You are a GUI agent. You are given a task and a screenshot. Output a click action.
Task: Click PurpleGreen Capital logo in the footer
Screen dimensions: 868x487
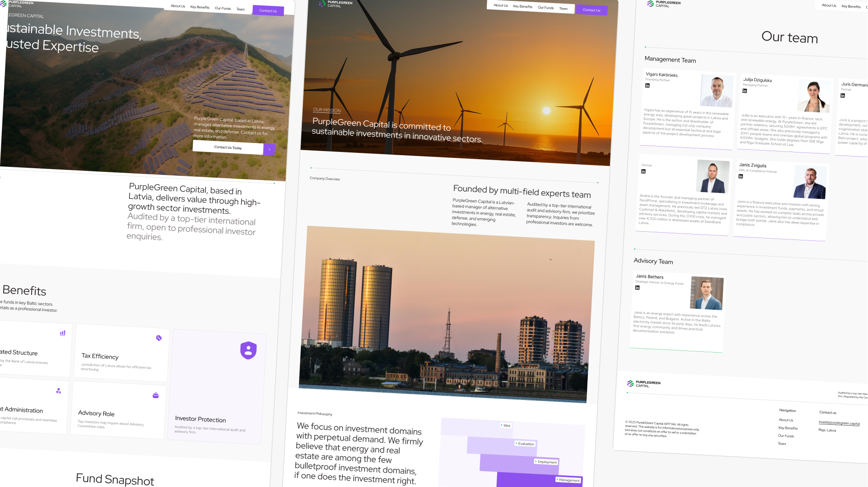(644, 384)
